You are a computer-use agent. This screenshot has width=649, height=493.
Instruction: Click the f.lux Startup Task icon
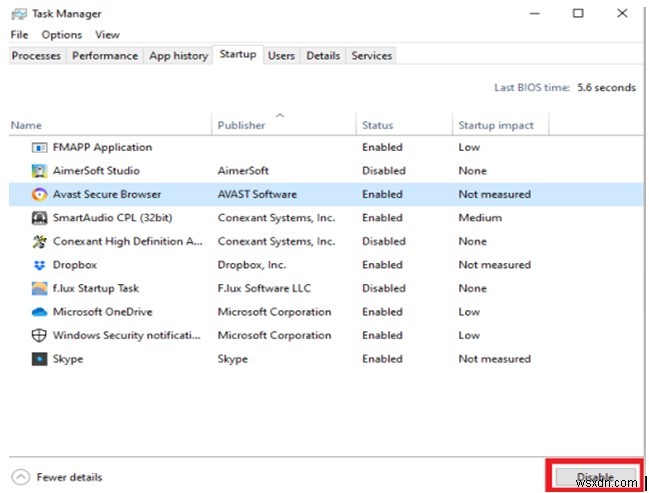[x=39, y=289]
